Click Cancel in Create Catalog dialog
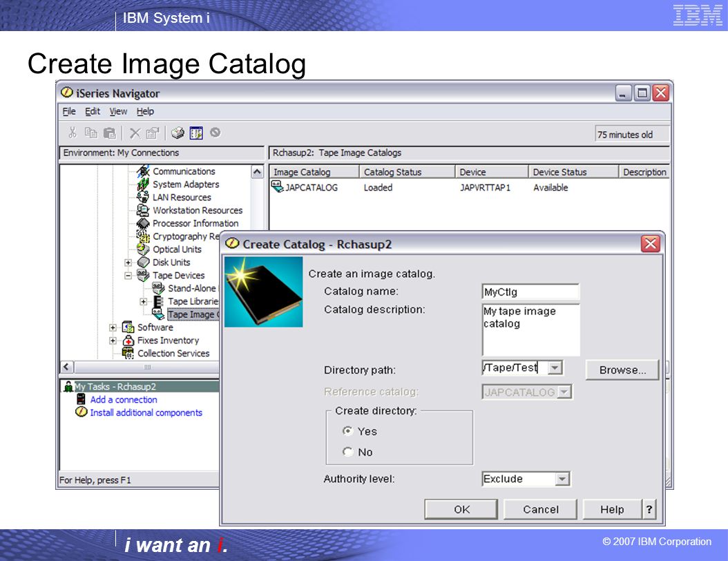 point(540,509)
